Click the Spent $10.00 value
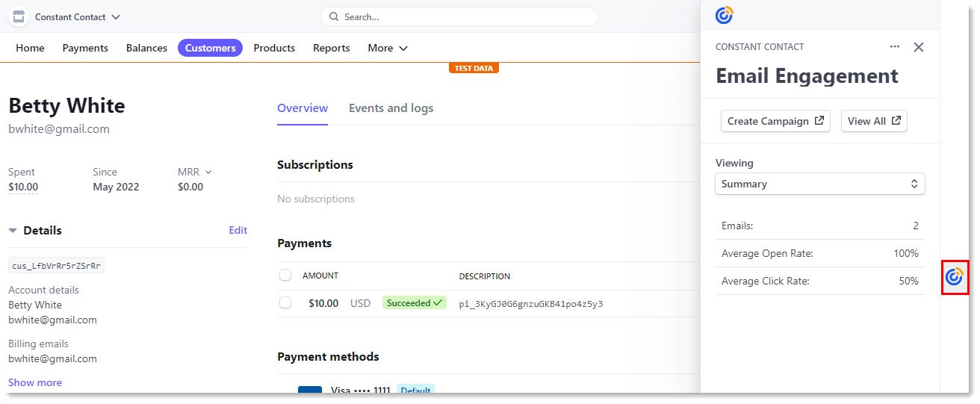980x404 pixels. [23, 187]
